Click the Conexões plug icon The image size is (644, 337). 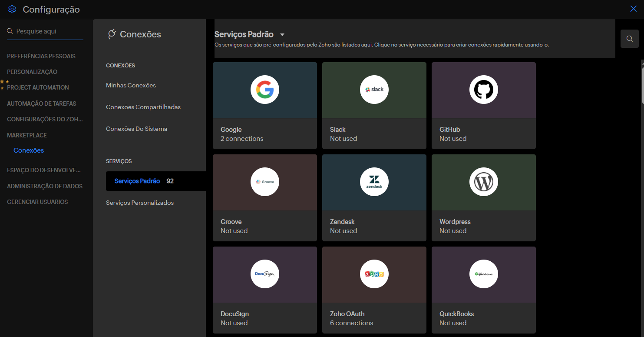click(112, 34)
